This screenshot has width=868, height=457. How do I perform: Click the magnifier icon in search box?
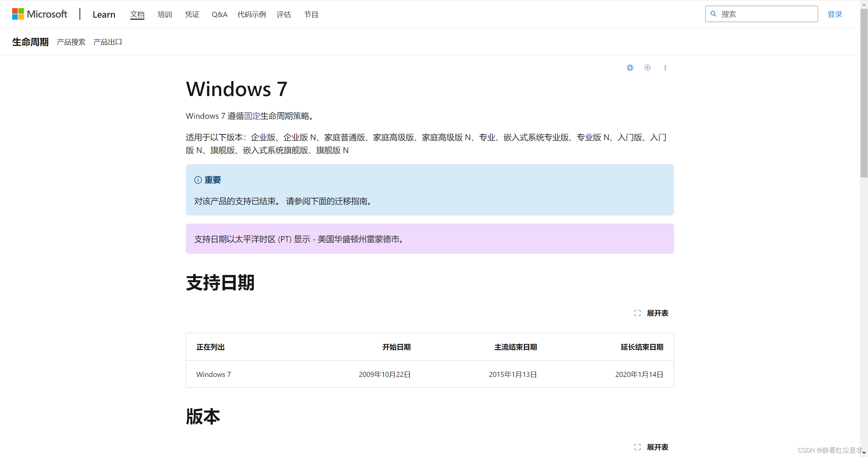click(x=713, y=14)
